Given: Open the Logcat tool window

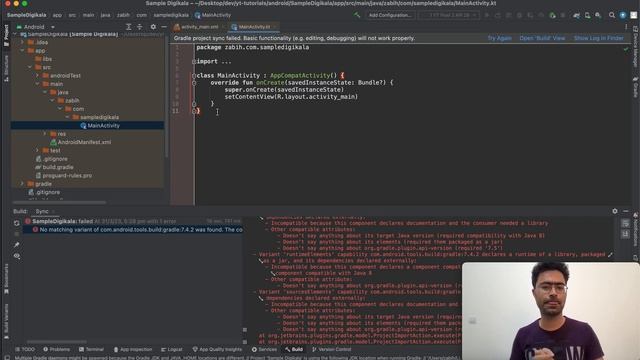Looking at the screenshot, I should [171, 349].
